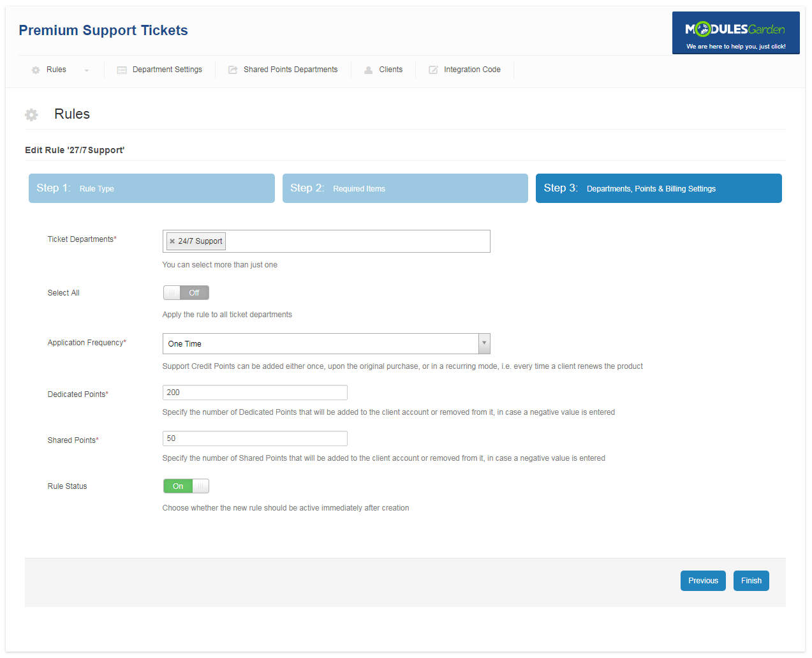The width and height of the screenshot is (812, 658).
Task: Click the Rules gear icon in navigation
Action: 36,70
